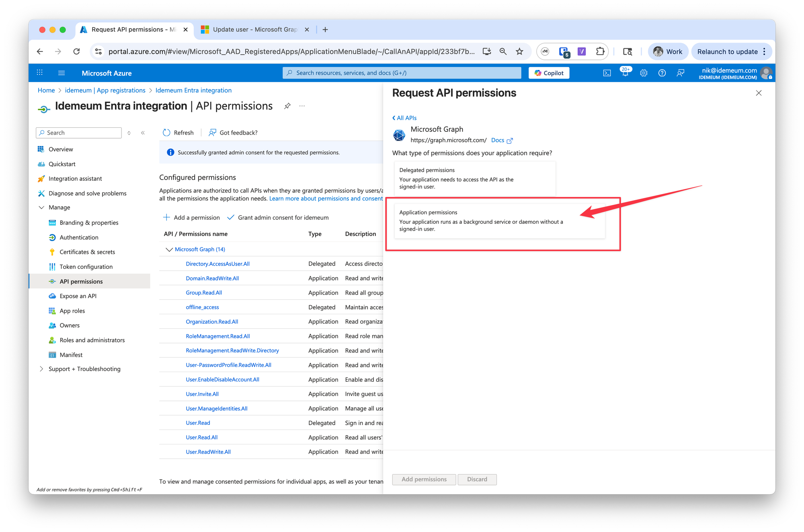Open Authentication menu item

[79, 237]
